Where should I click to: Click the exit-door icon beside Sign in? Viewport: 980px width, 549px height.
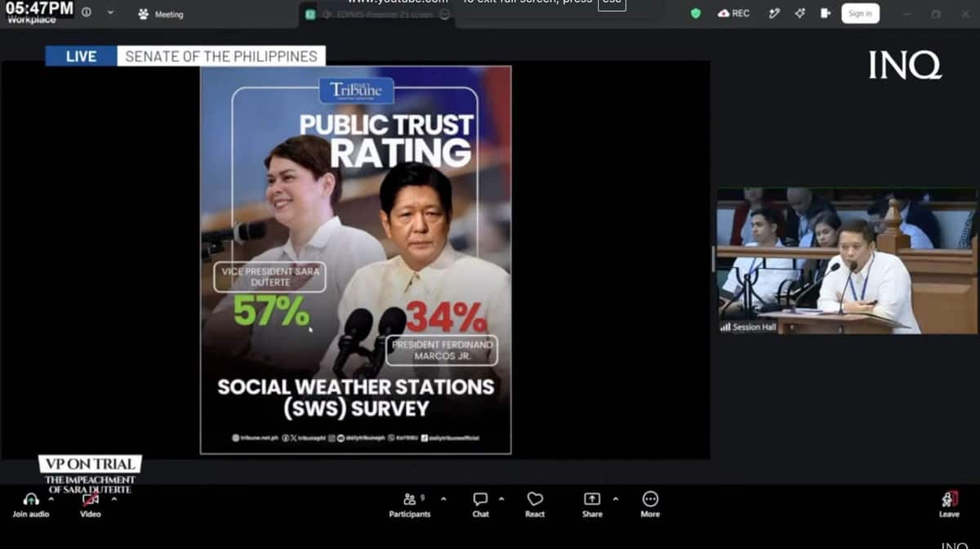coord(826,13)
